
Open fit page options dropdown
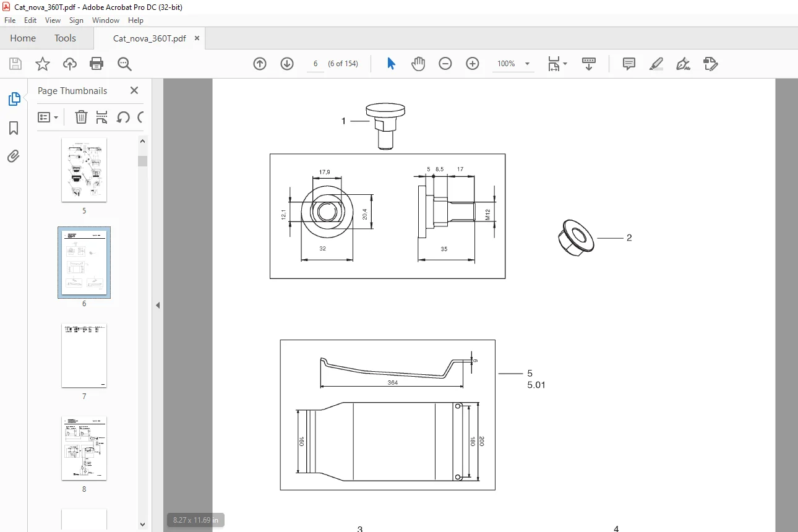[x=557, y=64]
